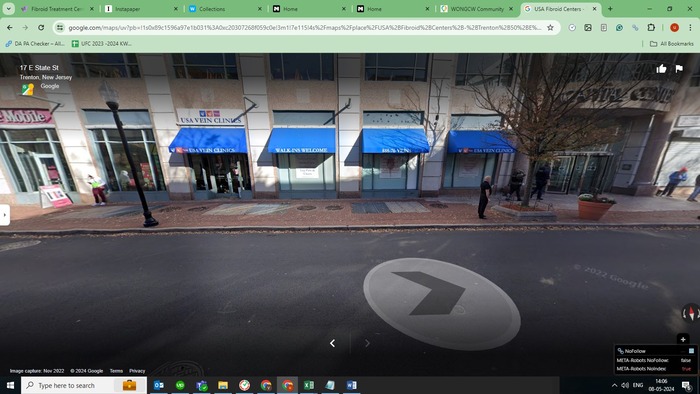Open the Privacy link
The height and width of the screenshot is (394, 700).
point(137,371)
